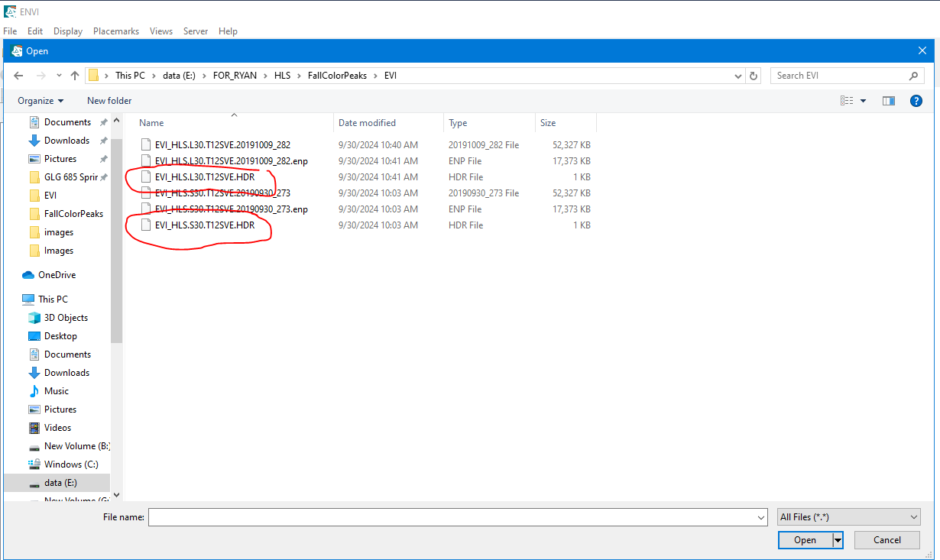Select EVI_HLS.S30.T12SVE.HDR file
Viewport: 940px width, 560px height.
point(204,225)
